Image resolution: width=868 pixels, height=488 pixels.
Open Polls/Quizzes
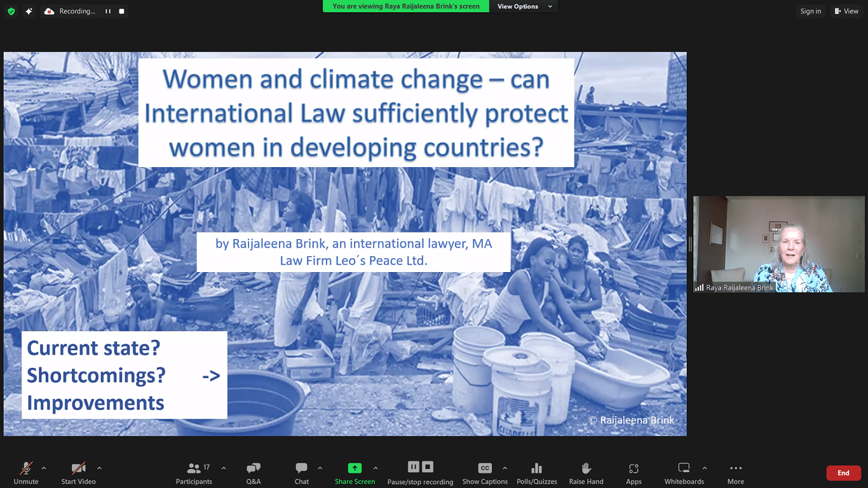[537, 473]
